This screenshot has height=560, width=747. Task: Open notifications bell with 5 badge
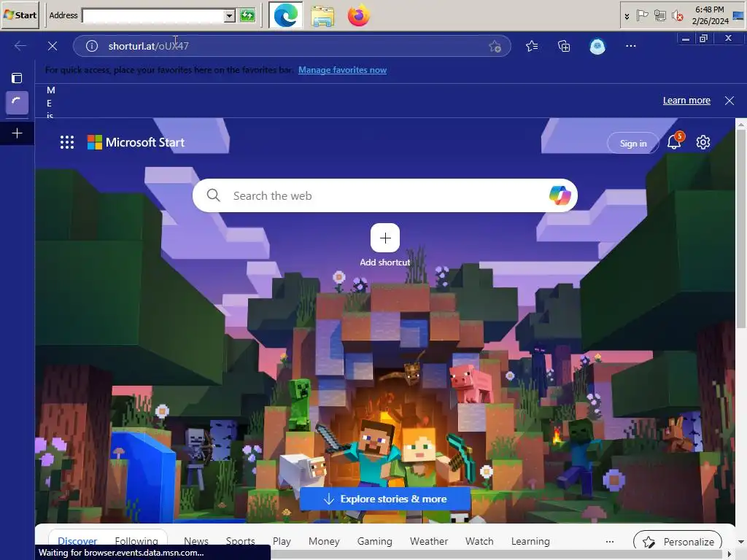click(674, 141)
